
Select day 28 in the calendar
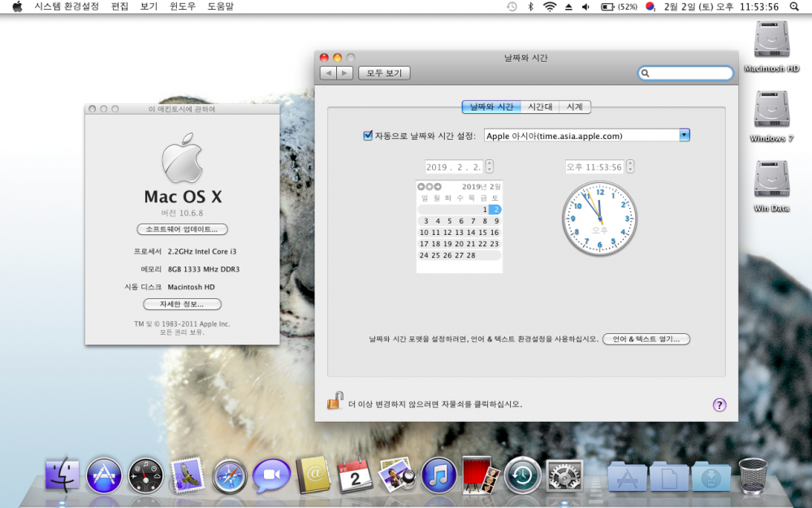(471, 255)
